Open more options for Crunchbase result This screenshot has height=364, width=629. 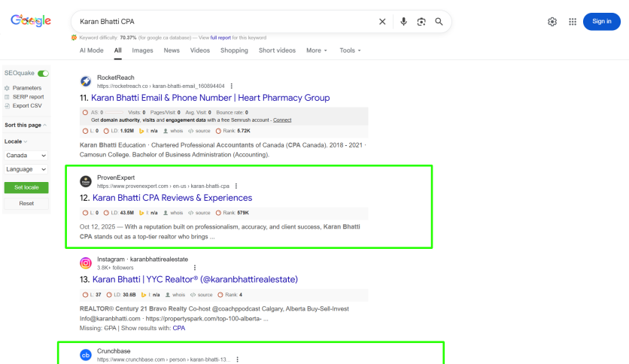[x=238, y=359]
